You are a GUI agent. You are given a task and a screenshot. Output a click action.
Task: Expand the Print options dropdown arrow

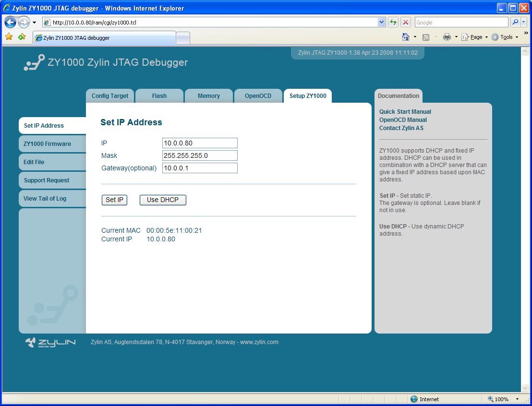[456, 37]
